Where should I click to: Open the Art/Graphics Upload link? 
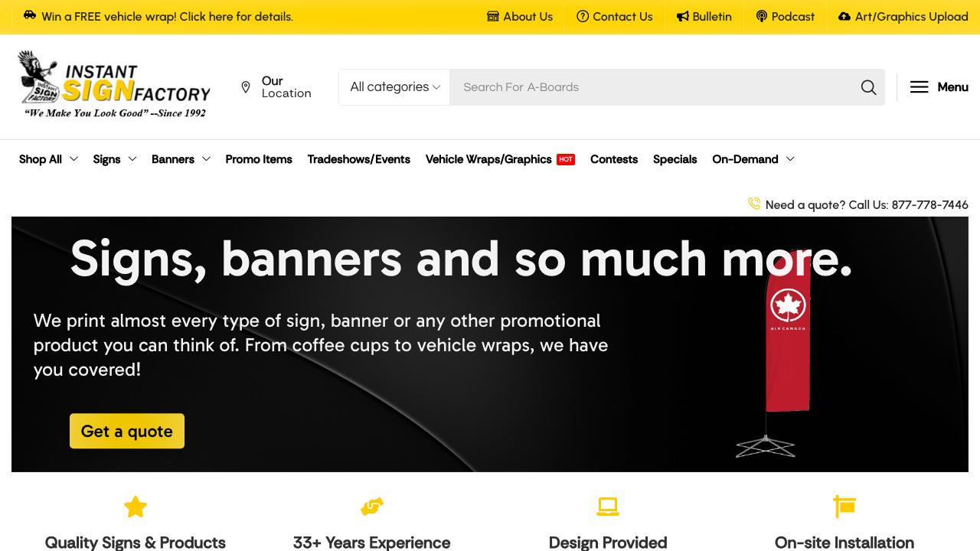tap(903, 17)
